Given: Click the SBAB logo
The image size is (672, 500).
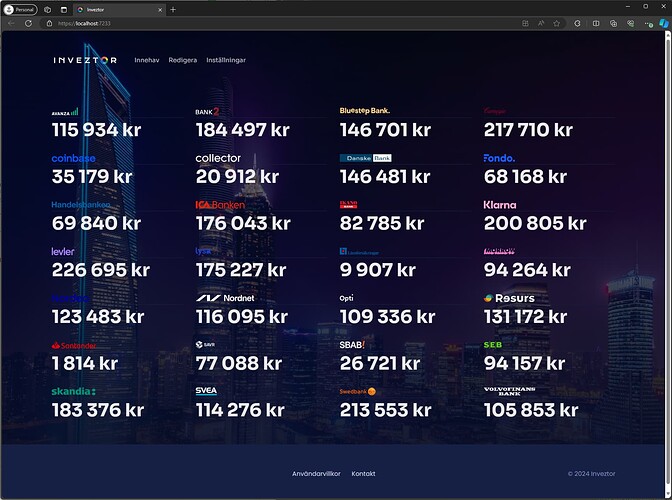Looking at the screenshot, I should (x=352, y=345).
